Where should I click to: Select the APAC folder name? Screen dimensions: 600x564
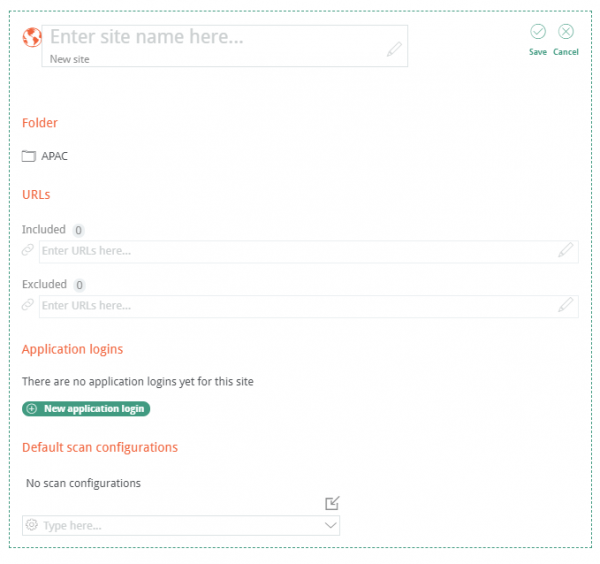pos(55,156)
